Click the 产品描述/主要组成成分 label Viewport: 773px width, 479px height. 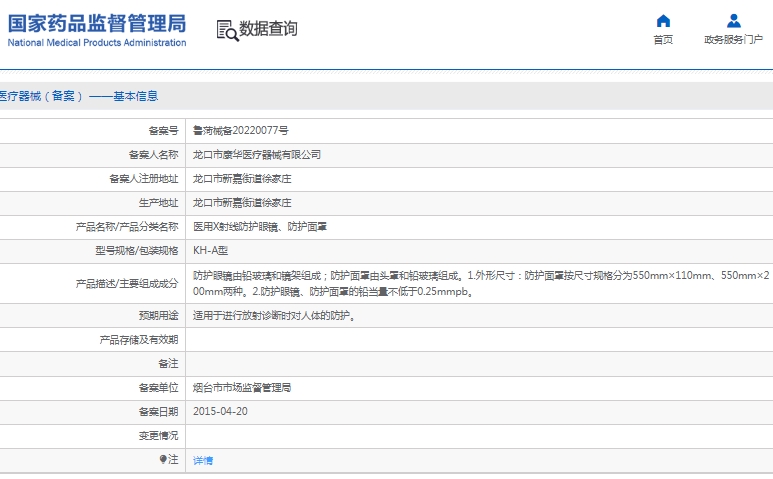click(x=127, y=284)
